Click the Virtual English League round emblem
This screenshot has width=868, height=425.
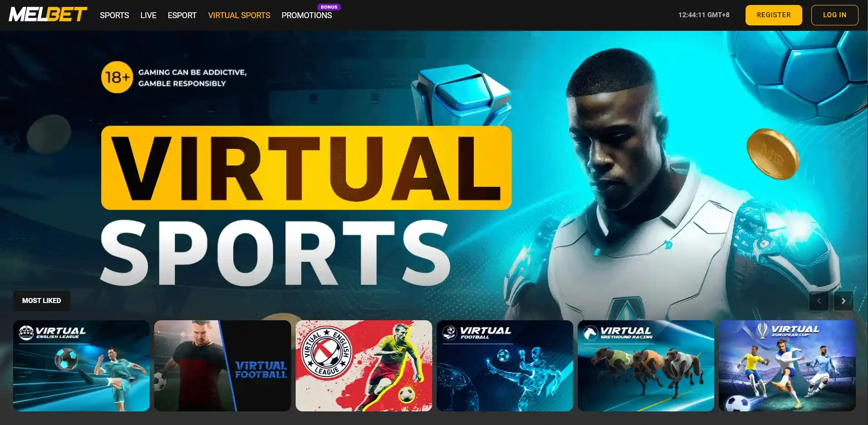[326, 352]
